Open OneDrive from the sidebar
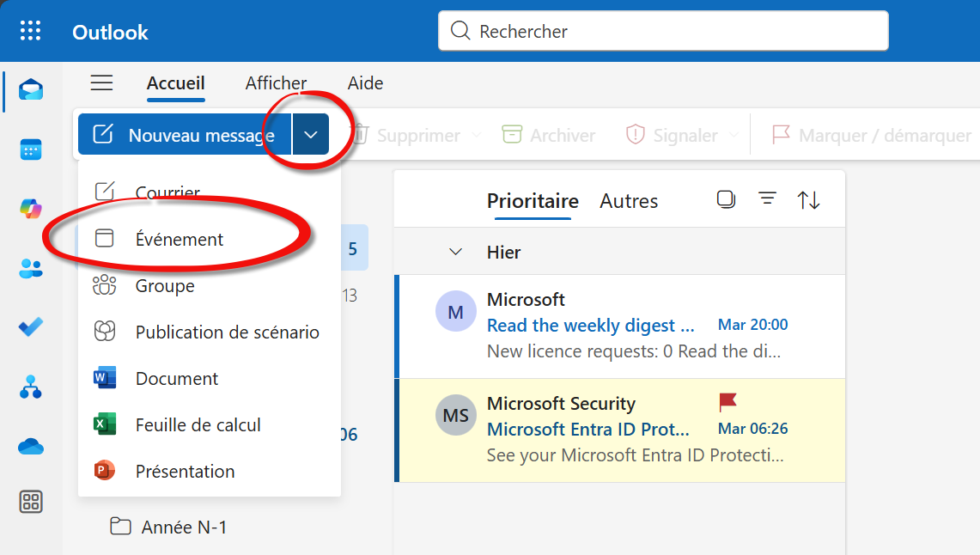 point(31,447)
